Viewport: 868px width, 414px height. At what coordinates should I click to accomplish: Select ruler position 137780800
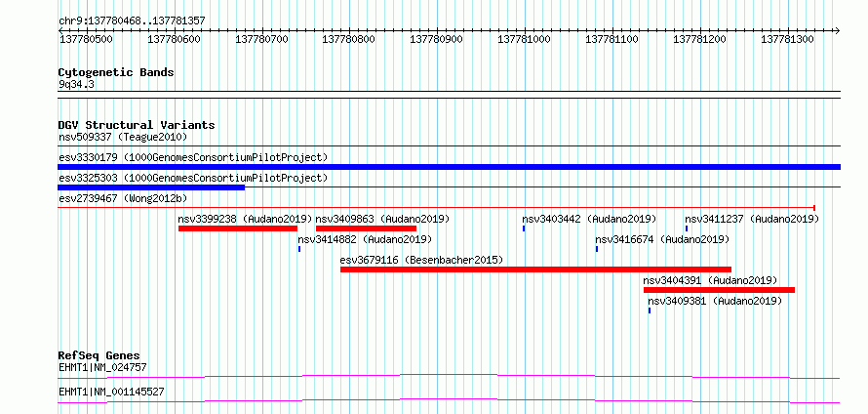tap(348, 40)
